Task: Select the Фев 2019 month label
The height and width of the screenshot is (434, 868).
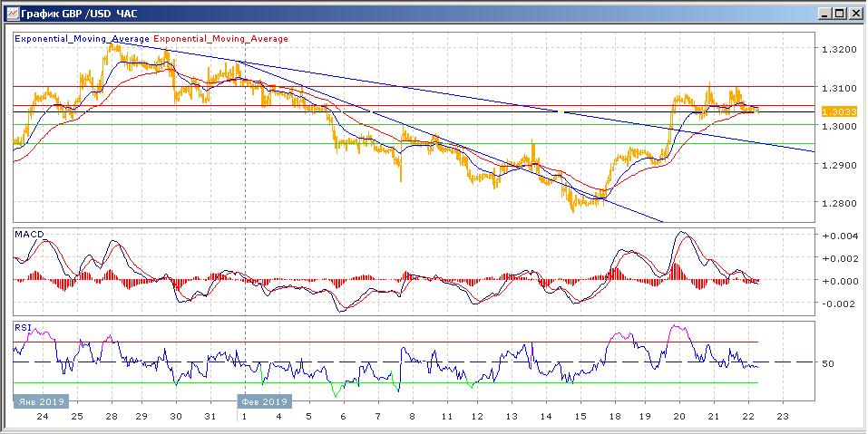Action: [264, 400]
